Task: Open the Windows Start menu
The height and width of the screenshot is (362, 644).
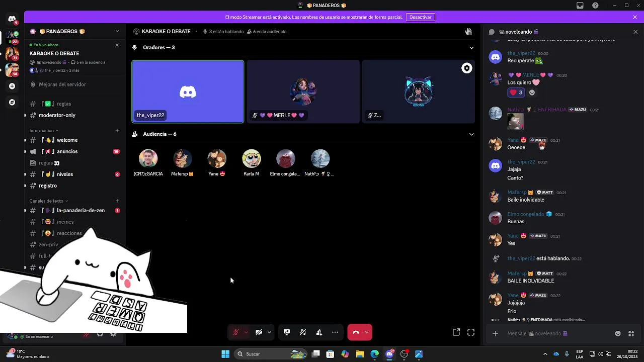Action: [x=225, y=354]
